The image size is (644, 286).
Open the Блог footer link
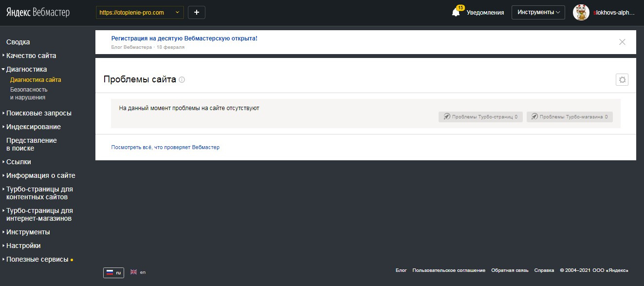pyautogui.click(x=401, y=270)
